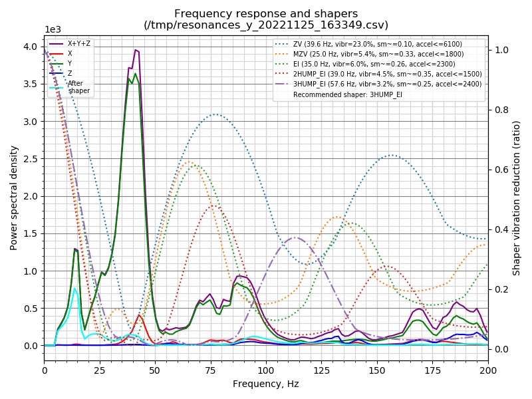Click the blue 'Z' legend entry
The width and height of the screenshot is (532, 399).
[x=61, y=73]
